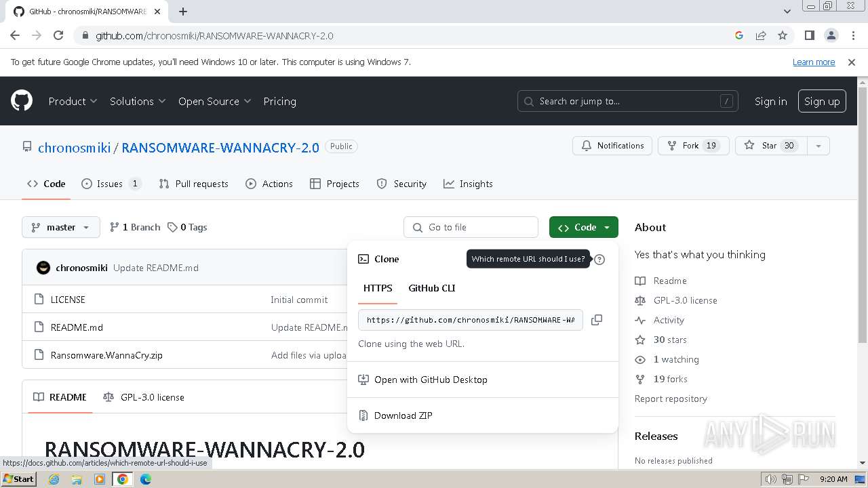
Task: Switch to the Issues tab
Action: click(x=111, y=184)
